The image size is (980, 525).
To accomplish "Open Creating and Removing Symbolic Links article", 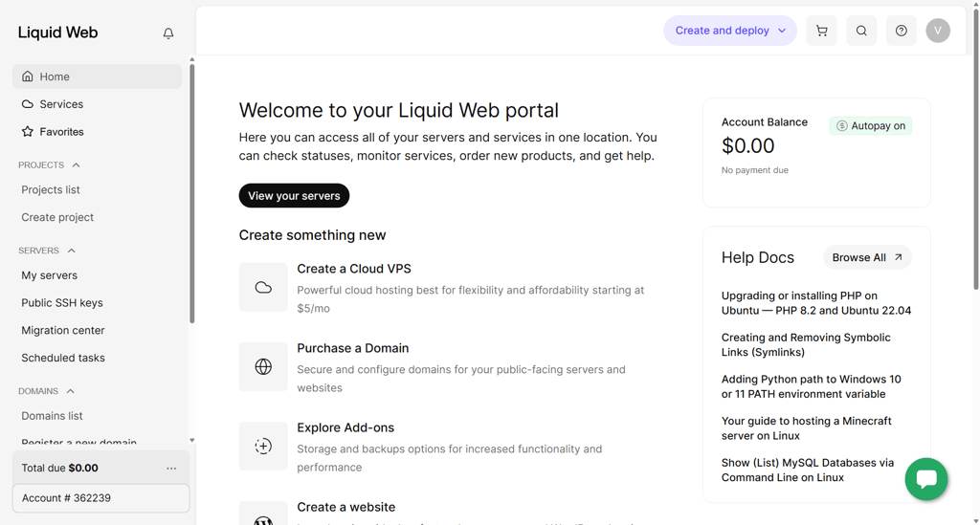I will (x=806, y=344).
